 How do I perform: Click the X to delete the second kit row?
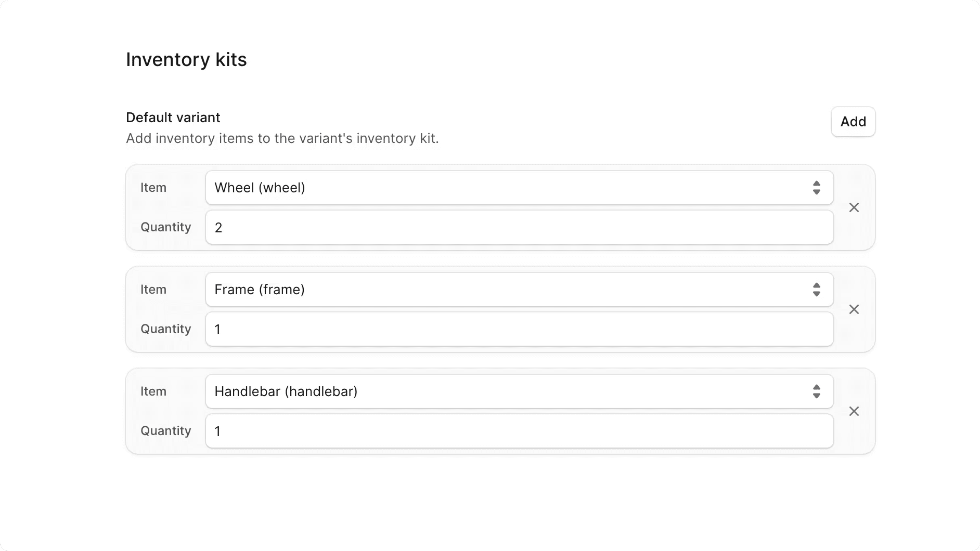pos(854,309)
